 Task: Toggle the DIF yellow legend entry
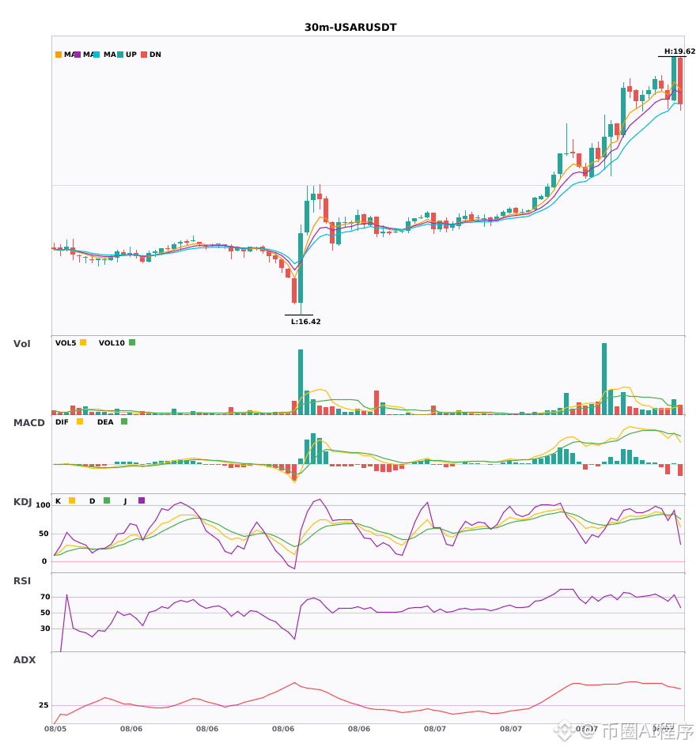pyautogui.click(x=69, y=421)
